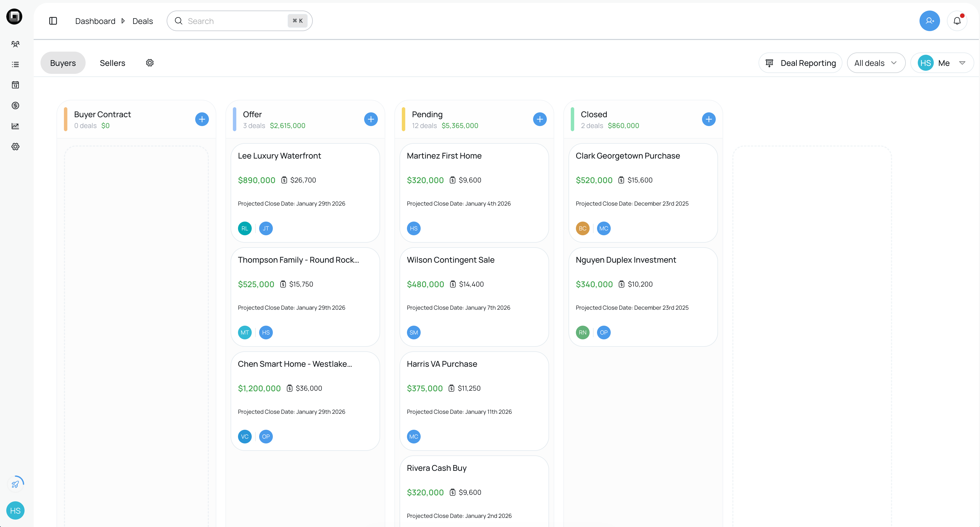The height and width of the screenshot is (527, 980).
Task: Open Deal Reporting
Action: pos(800,63)
